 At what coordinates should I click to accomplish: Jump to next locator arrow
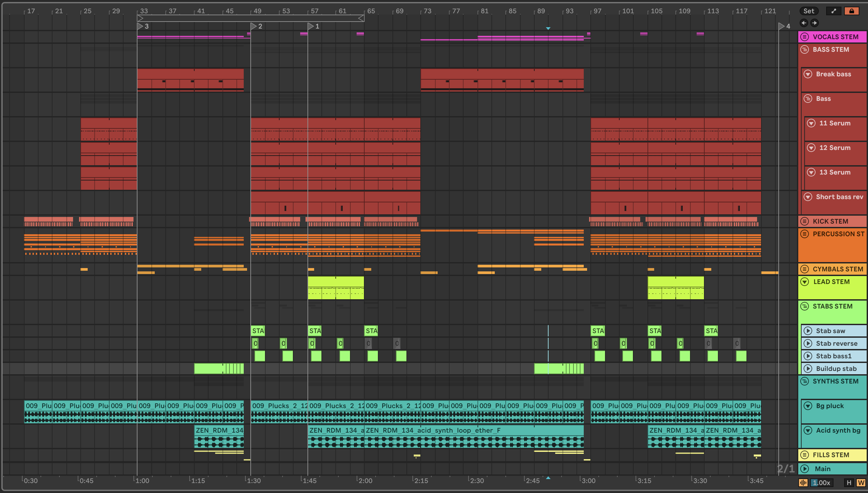815,23
